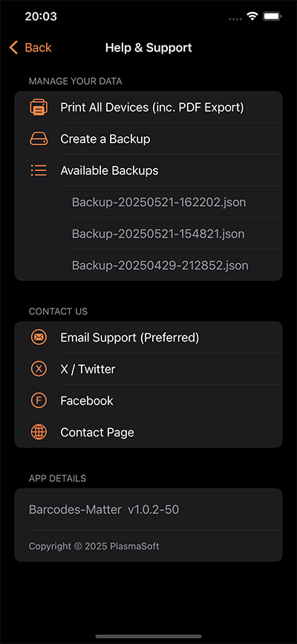Tap the envelope icon for Email Support
The height and width of the screenshot is (644, 297).
39,338
